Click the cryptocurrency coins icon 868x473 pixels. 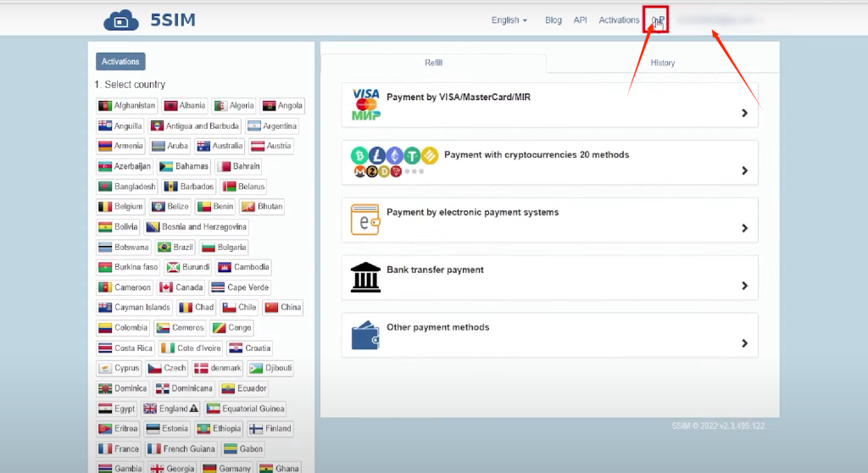pyautogui.click(x=394, y=162)
